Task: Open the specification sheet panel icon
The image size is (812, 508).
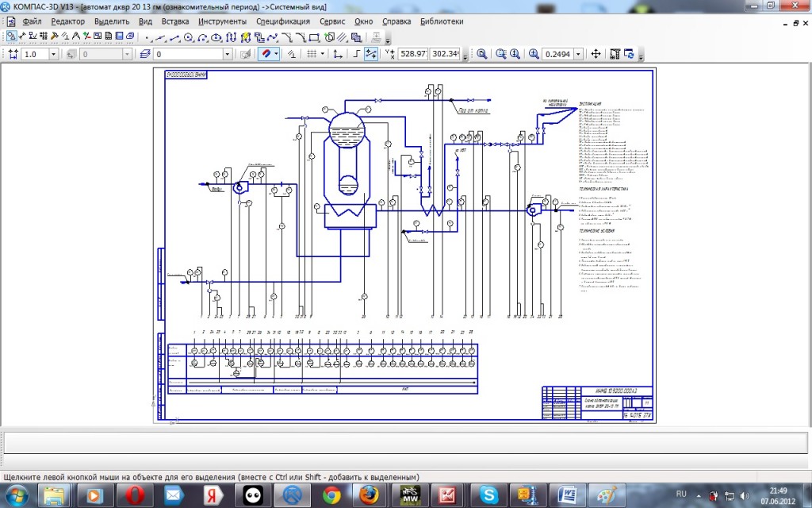Action: tap(108, 37)
